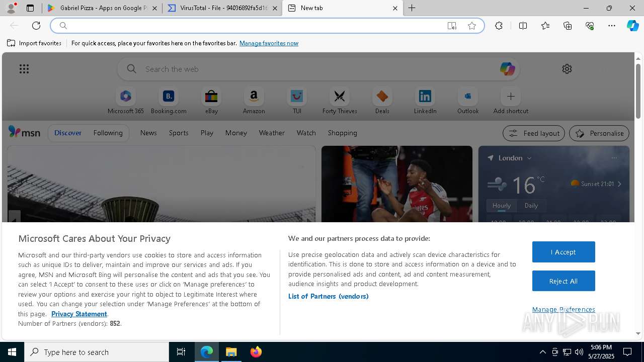The width and height of the screenshot is (644, 362).
Task: Open page settings gear icon
Action: pyautogui.click(x=567, y=69)
